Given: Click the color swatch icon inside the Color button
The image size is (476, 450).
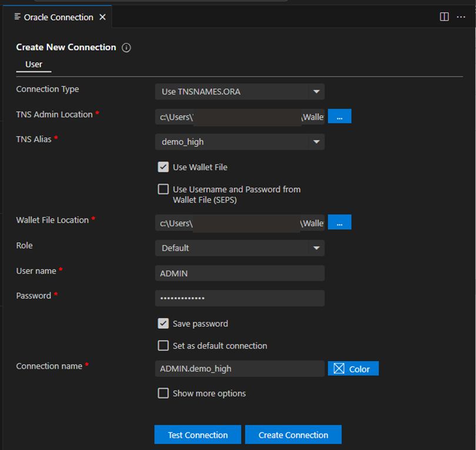Looking at the screenshot, I should pyautogui.click(x=338, y=368).
